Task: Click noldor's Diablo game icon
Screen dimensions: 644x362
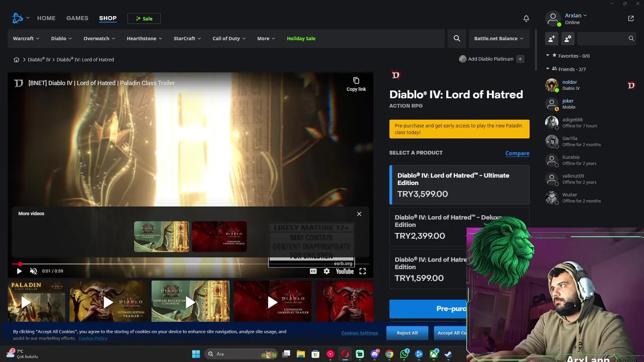Action: pos(631,85)
